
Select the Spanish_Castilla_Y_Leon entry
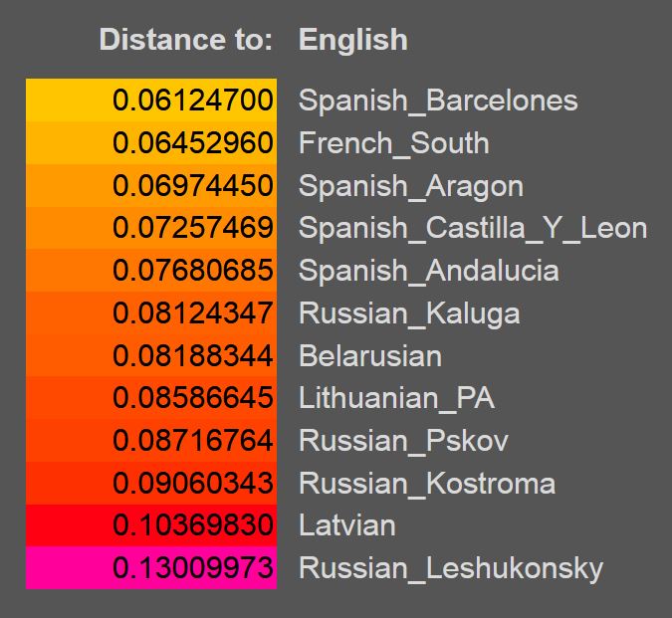(473, 228)
